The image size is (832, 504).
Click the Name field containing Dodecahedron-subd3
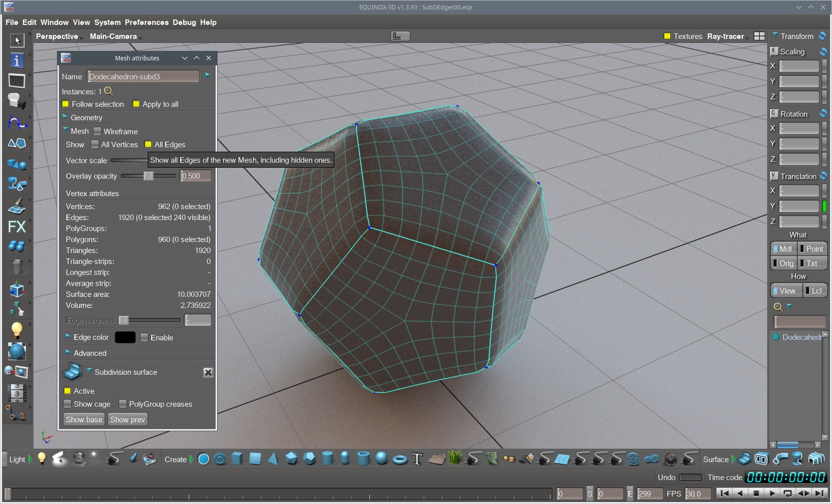(143, 76)
